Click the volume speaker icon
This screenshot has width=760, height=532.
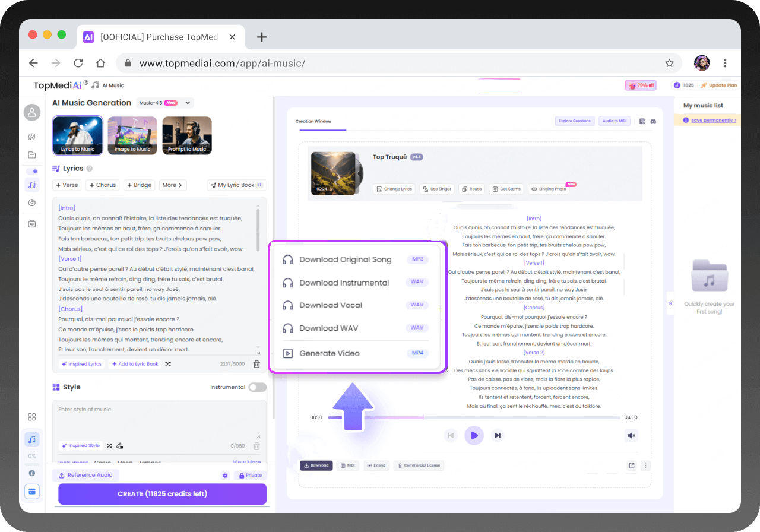631,436
